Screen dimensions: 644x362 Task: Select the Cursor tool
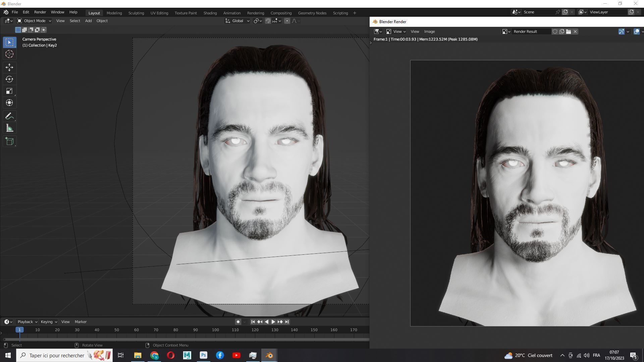(9, 54)
